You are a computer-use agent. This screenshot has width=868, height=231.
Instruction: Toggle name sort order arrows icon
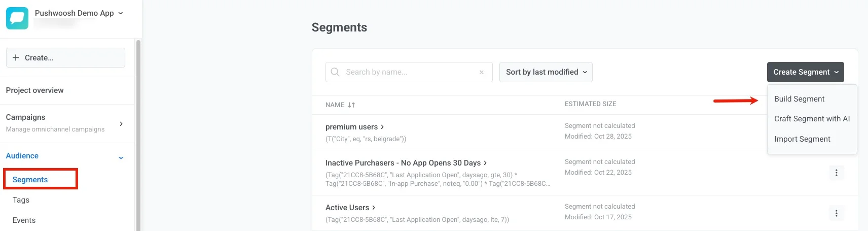(x=351, y=105)
